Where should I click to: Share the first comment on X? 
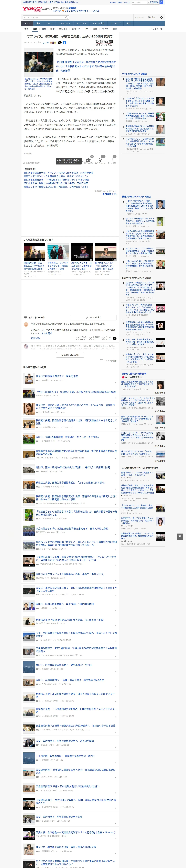pos(115,338)
